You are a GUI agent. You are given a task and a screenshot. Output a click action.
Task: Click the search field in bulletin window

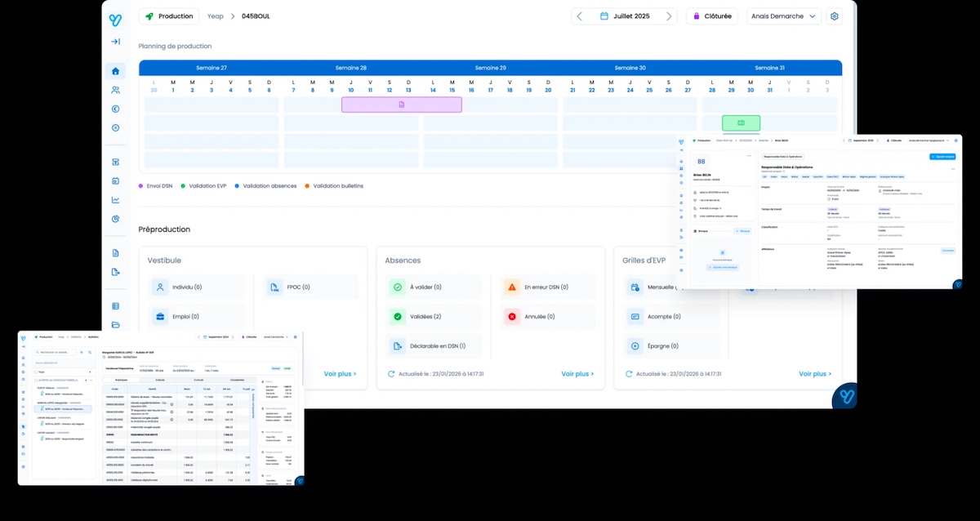coord(56,353)
